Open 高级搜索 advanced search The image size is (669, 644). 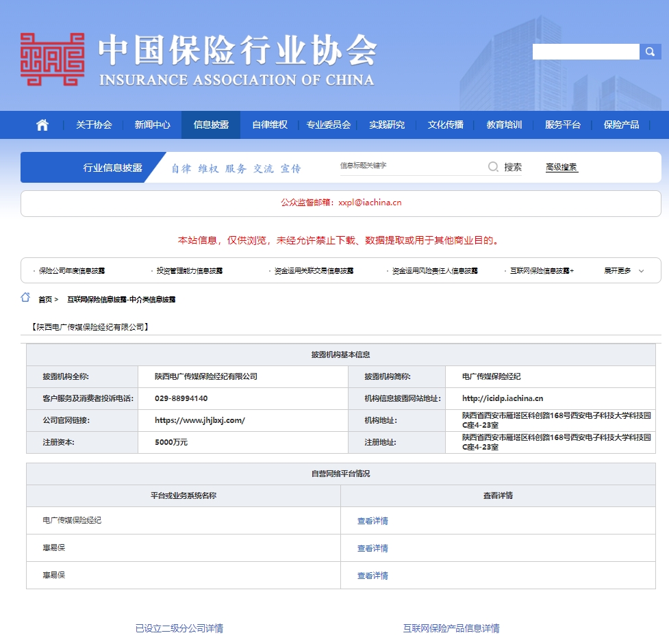coord(561,167)
